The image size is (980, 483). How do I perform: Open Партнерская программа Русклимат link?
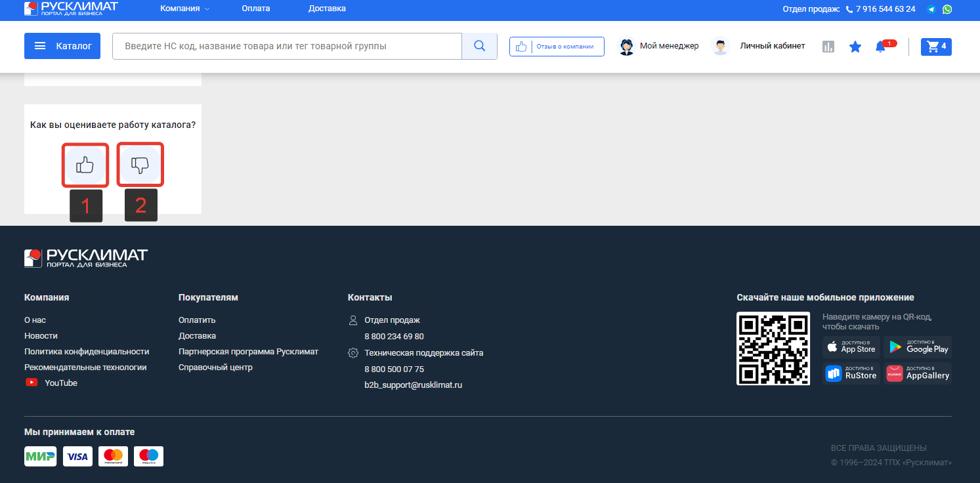pyautogui.click(x=248, y=352)
